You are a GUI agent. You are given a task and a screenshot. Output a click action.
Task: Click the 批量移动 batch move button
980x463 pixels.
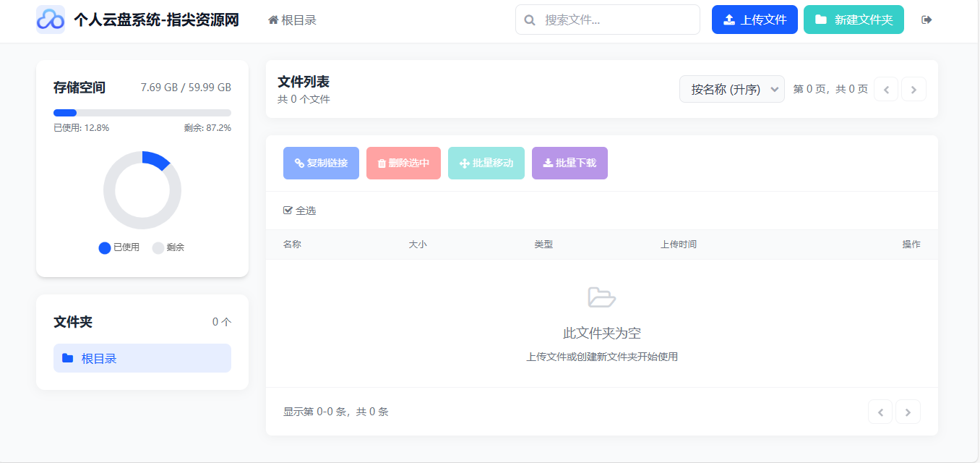click(x=486, y=163)
